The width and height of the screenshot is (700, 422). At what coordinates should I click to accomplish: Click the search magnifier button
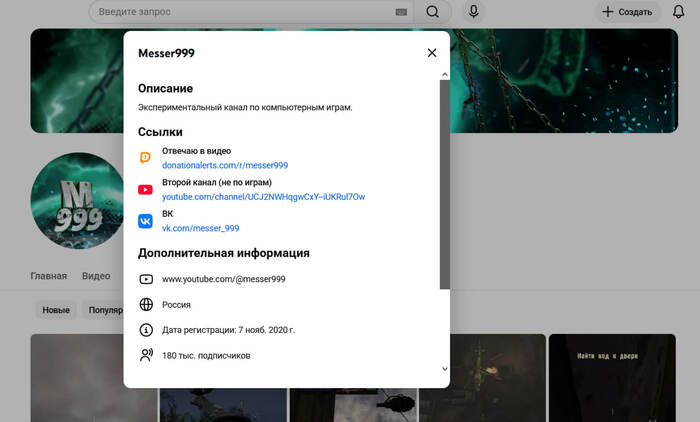(432, 12)
